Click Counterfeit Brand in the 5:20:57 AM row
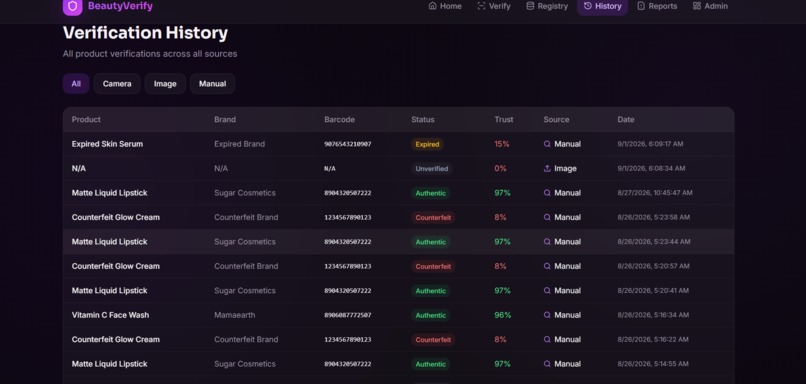Image resolution: width=806 pixels, height=384 pixels. [246, 266]
